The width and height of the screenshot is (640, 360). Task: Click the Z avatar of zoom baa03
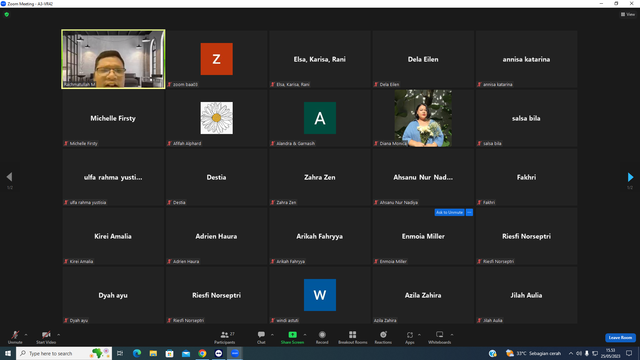pos(216,59)
